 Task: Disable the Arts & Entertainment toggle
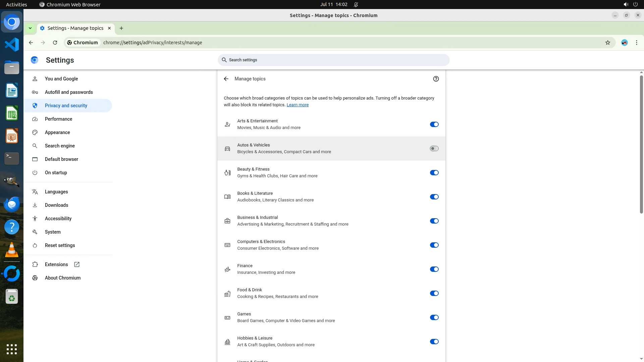pyautogui.click(x=434, y=124)
